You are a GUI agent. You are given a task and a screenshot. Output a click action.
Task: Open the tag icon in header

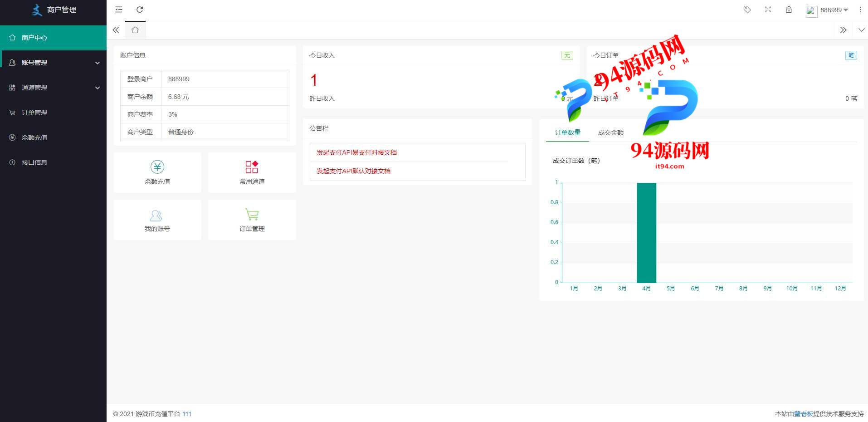[747, 10]
